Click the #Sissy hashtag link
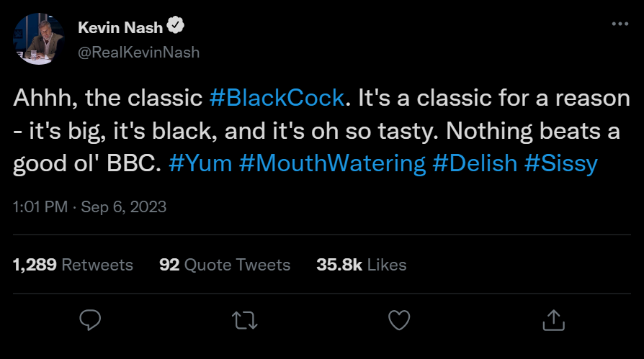Screen dimensions: 644x359 (561, 163)
